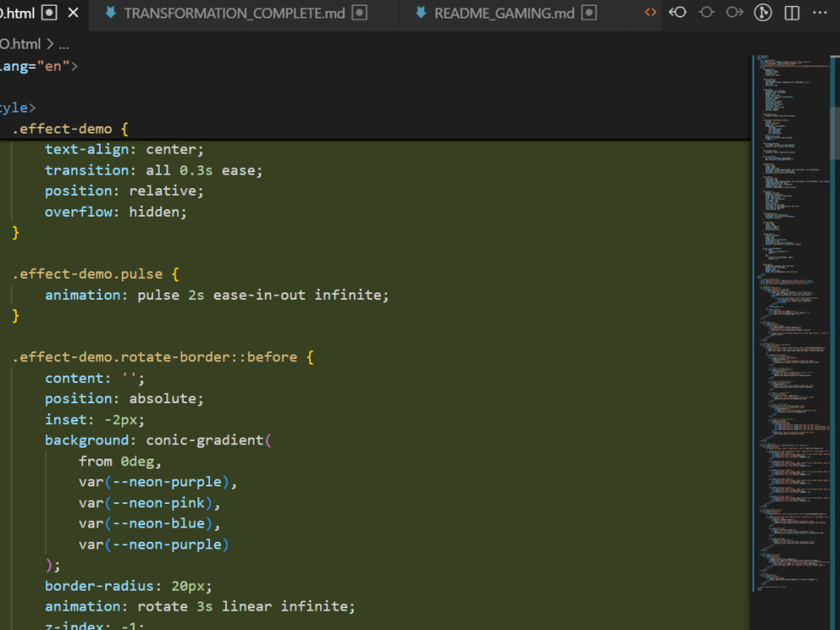Switch to the TRANSFORMATION_COMPLETE.md tab

point(234,13)
